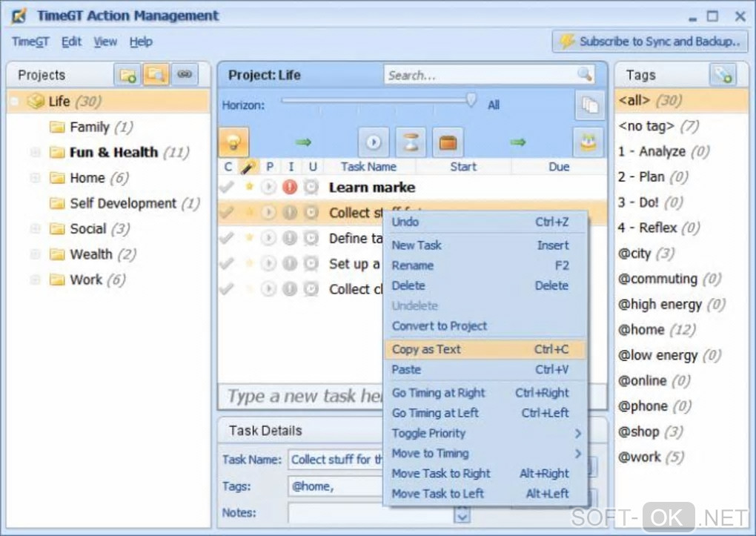Click Subscribe to Sync and Backup button

650,42
